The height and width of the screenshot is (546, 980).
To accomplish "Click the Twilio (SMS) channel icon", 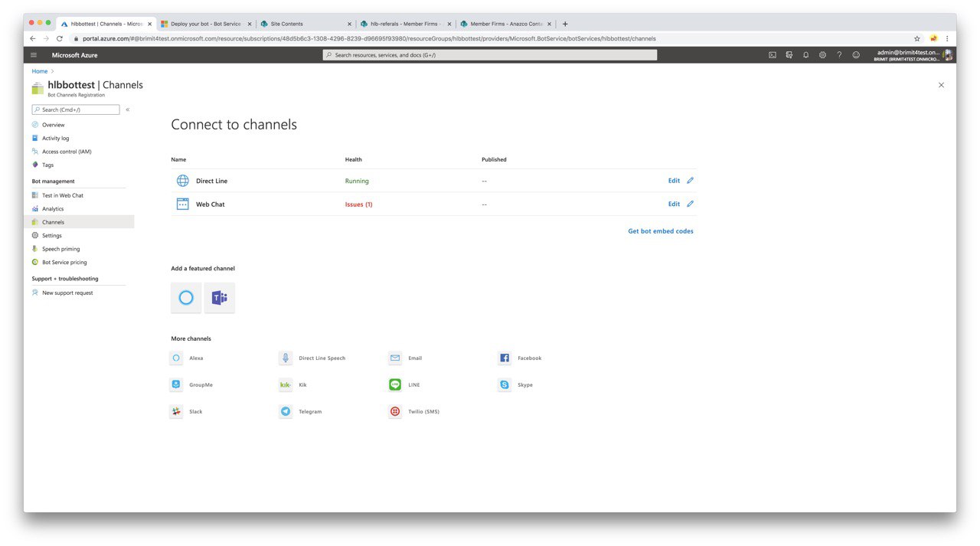I will (x=395, y=412).
